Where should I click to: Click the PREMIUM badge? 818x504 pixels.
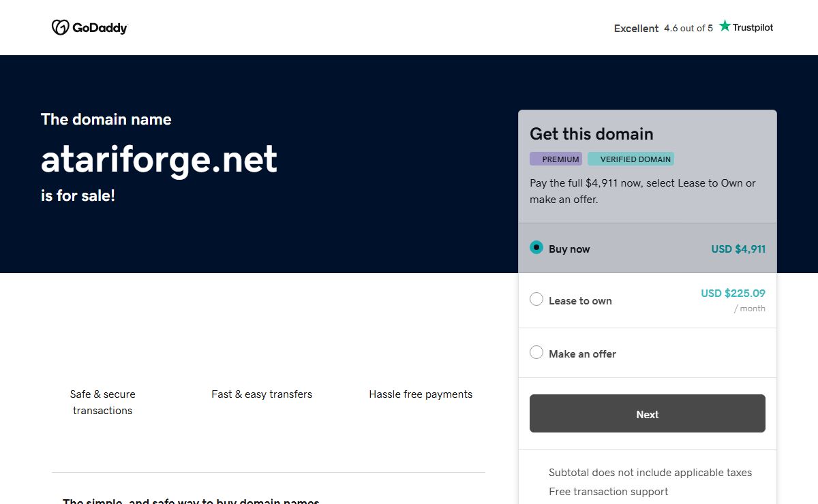[556, 159]
